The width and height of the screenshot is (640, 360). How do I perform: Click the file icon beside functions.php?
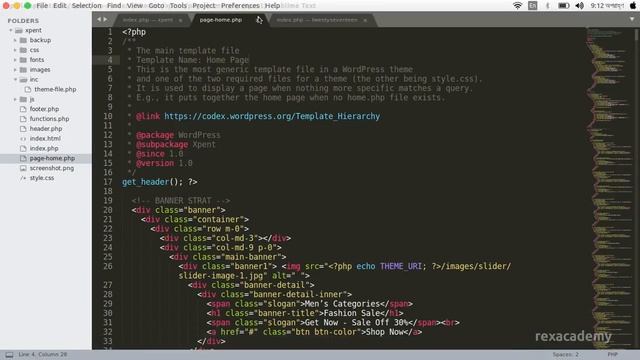tap(23, 119)
